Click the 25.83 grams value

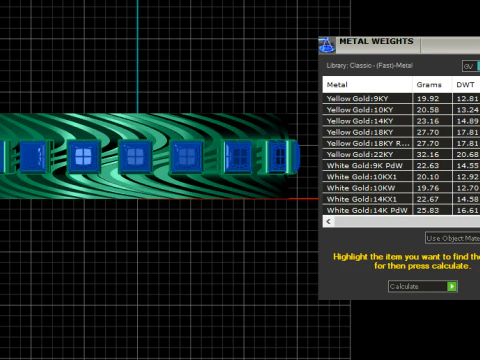[x=428, y=210]
